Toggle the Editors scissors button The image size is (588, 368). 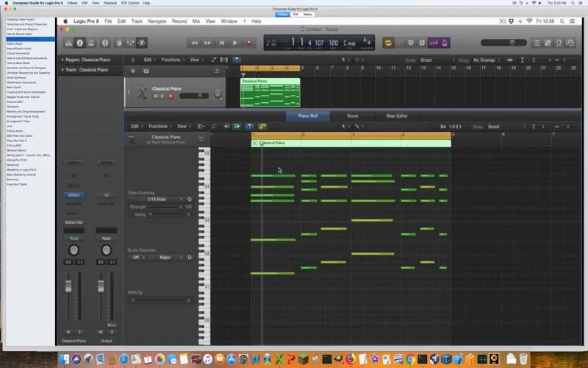click(x=142, y=43)
